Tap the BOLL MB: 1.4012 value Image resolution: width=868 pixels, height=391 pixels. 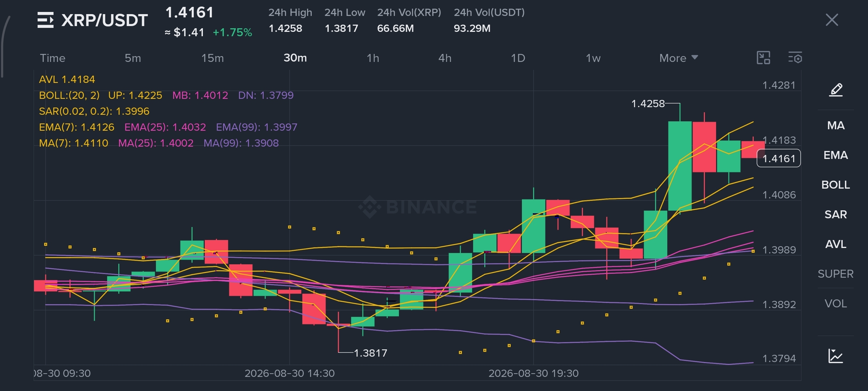click(x=200, y=95)
